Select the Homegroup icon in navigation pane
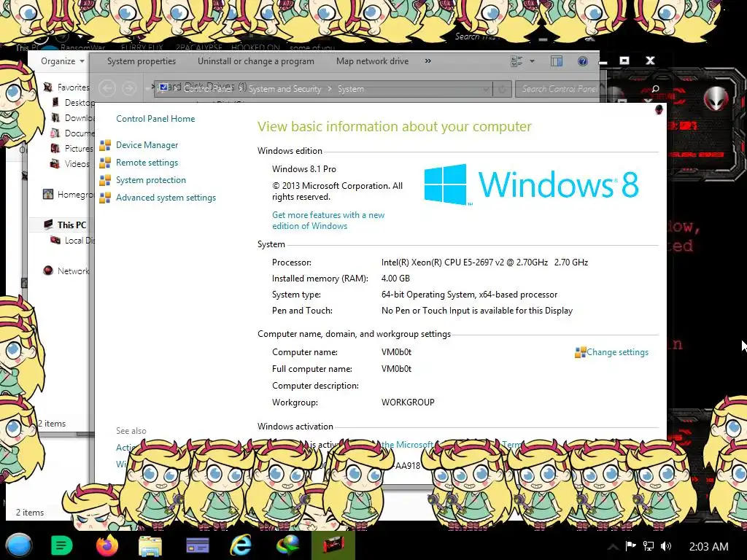The image size is (747, 560). pyautogui.click(x=47, y=194)
